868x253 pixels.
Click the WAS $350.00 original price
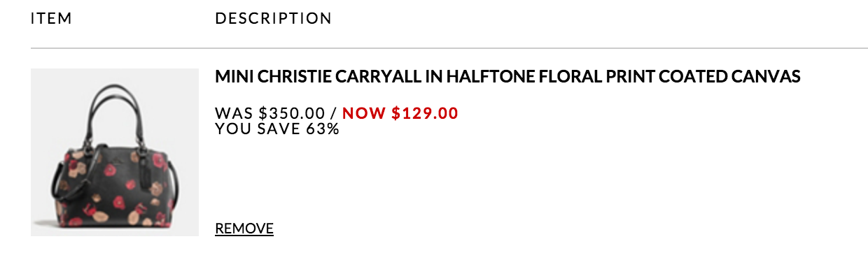(x=270, y=113)
